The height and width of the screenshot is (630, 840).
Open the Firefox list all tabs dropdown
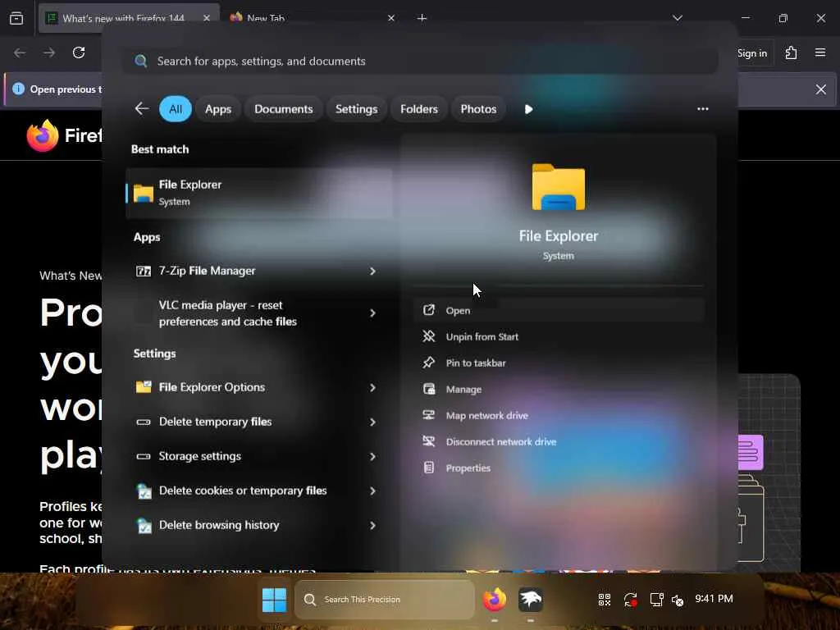(677, 18)
